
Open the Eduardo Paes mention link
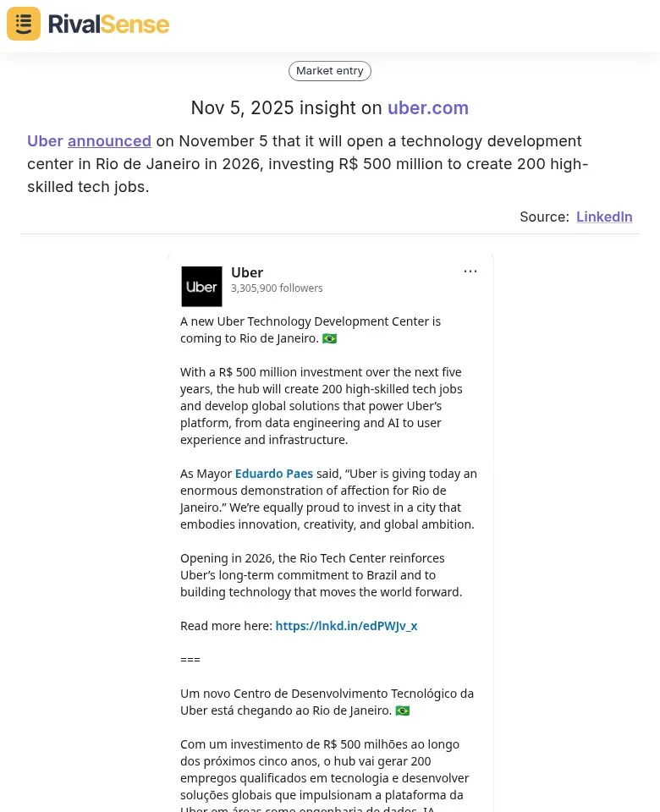coord(273,474)
